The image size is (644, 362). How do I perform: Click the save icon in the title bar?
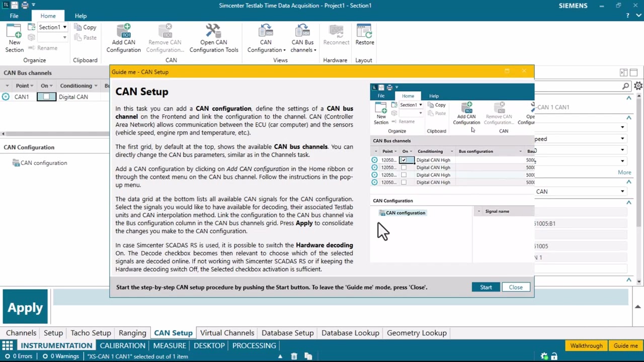tap(14, 5)
